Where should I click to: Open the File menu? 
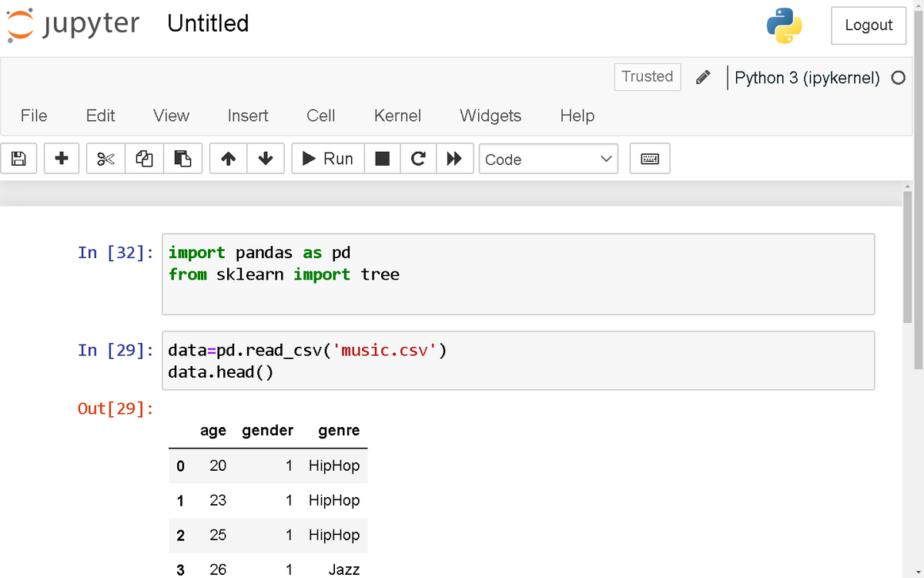(x=34, y=116)
